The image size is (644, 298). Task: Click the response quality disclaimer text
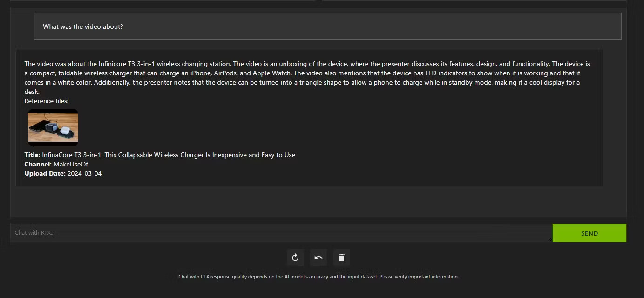point(319,277)
